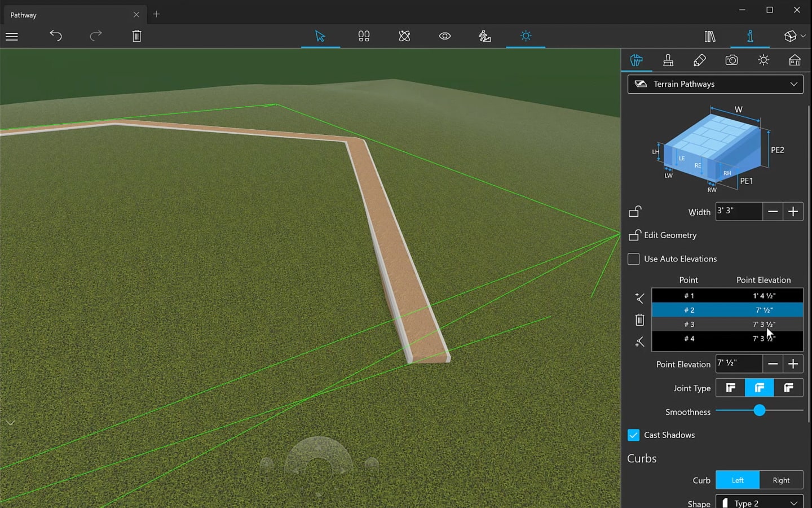Viewport: 812px width, 508px height.
Task: Switch to the Pathway document tab
Action: pos(68,15)
